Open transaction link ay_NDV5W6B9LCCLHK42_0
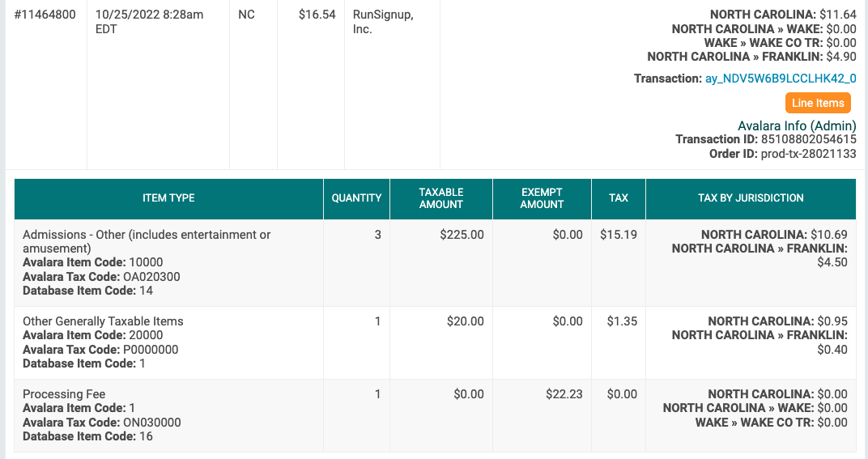 781,79
